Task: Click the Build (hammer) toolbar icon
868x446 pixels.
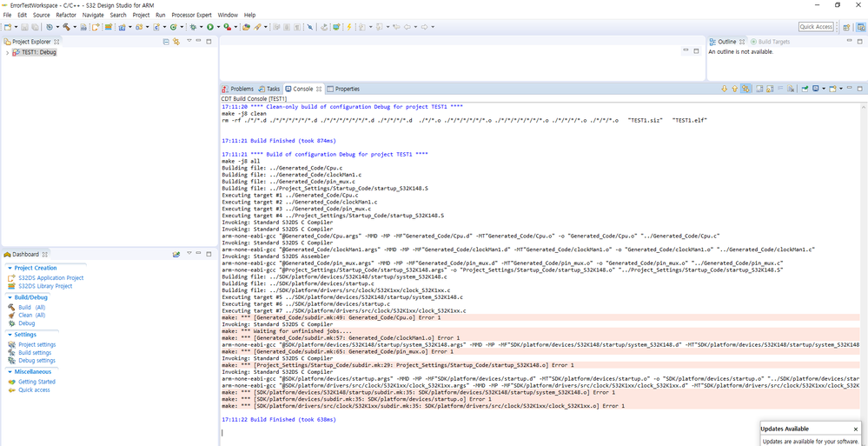Action: point(66,27)
